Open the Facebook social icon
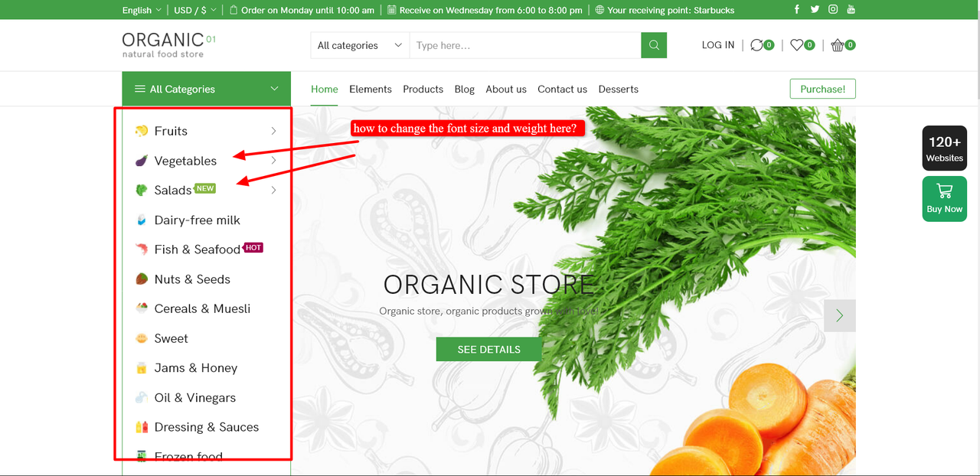This screenshot has width=980, height=476. coord(797,9)
